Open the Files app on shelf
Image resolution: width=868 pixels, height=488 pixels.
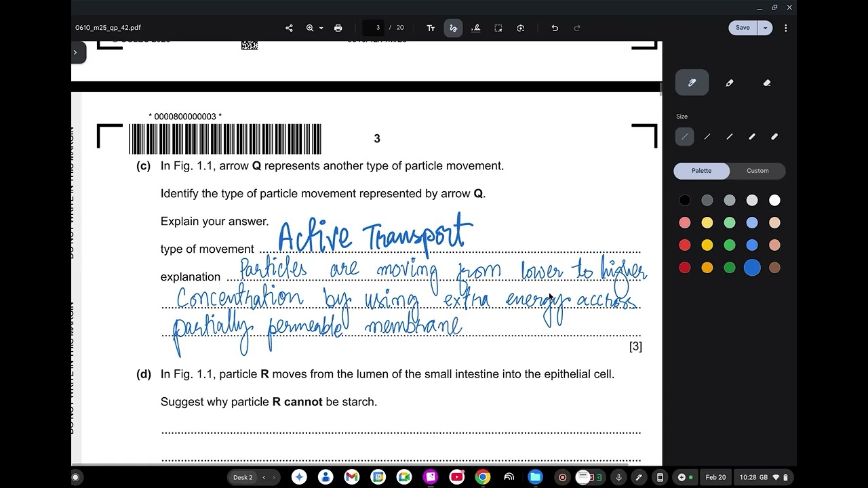(x=535, y=477)
